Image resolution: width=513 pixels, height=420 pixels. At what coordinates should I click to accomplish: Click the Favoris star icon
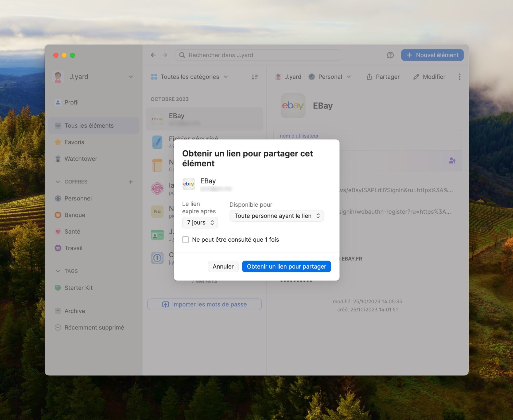[x=58, y=142]
